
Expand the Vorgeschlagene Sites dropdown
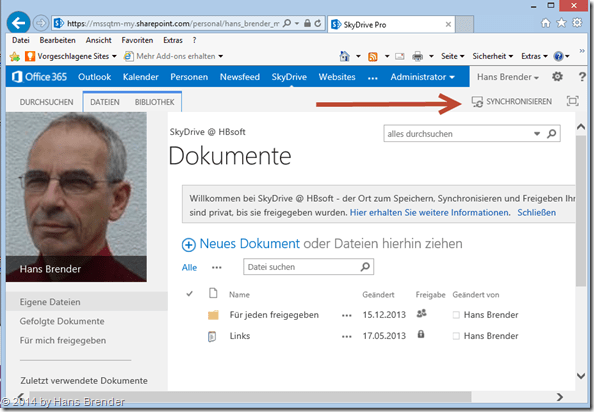coord(114,56)
